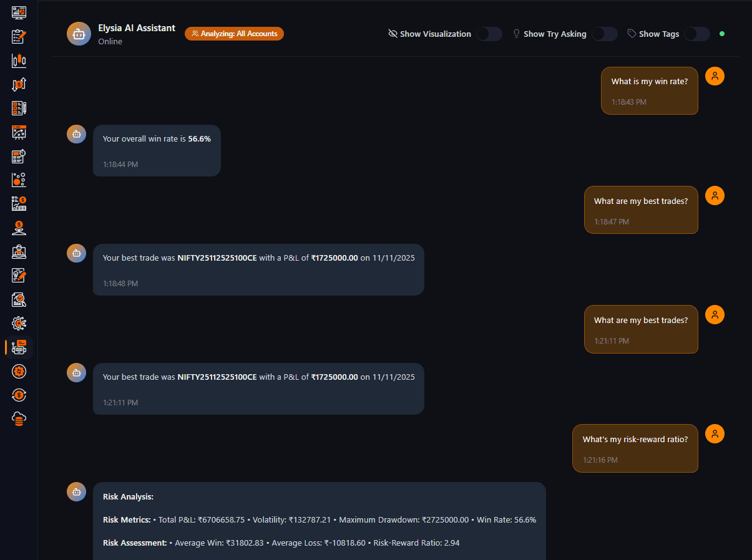Viewport: 752px width, 560px height.
Task: Open the Analyzing: All Accounts selector
Action: click(x=234, y=34)
